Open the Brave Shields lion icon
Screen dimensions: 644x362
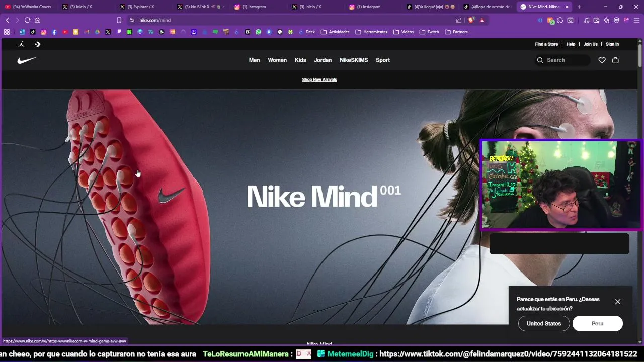471,20
